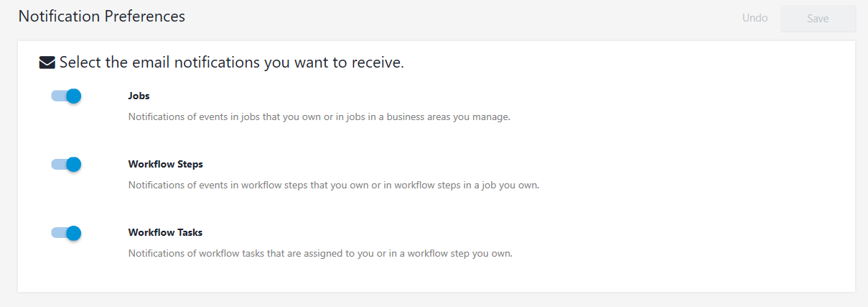The image size is (868, 307).
Task: Click the round knob of Workflow Tasks switch
Action: click(x=73, y=233)
